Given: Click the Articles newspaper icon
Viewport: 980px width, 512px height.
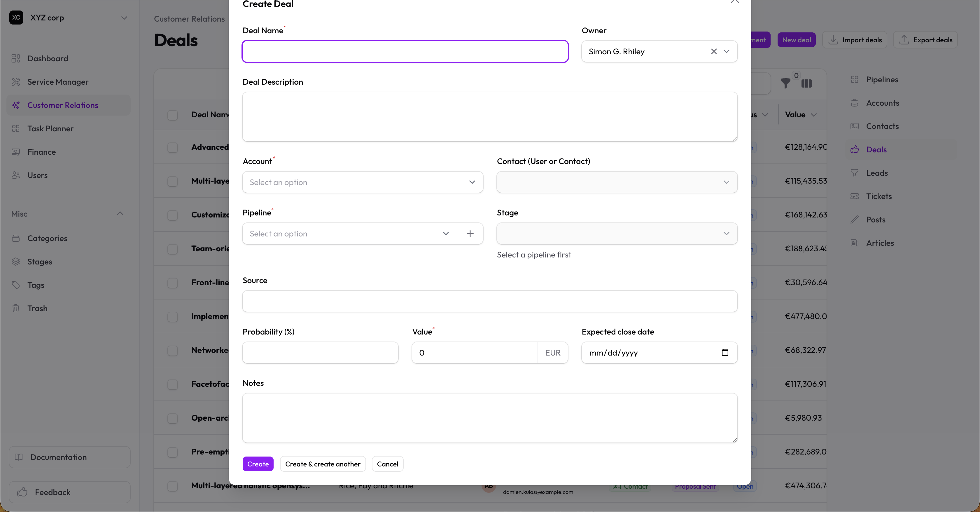Looking at the screenshot, I should coord(855,243).
